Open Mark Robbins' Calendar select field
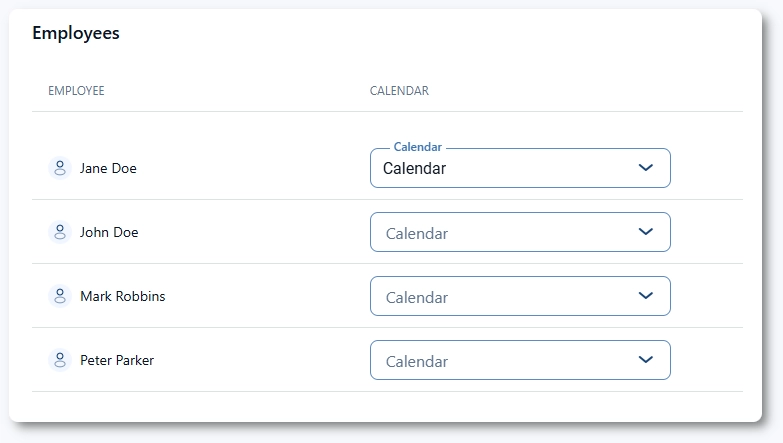This screenshot has height=443, width=783. tap(500, 297)
